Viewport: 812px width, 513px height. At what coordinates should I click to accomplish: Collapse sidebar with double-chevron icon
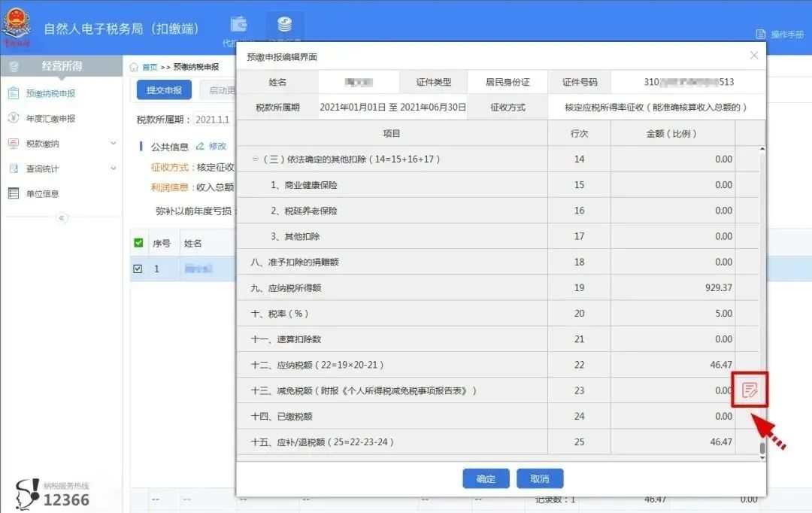click(x=62, y=217)
